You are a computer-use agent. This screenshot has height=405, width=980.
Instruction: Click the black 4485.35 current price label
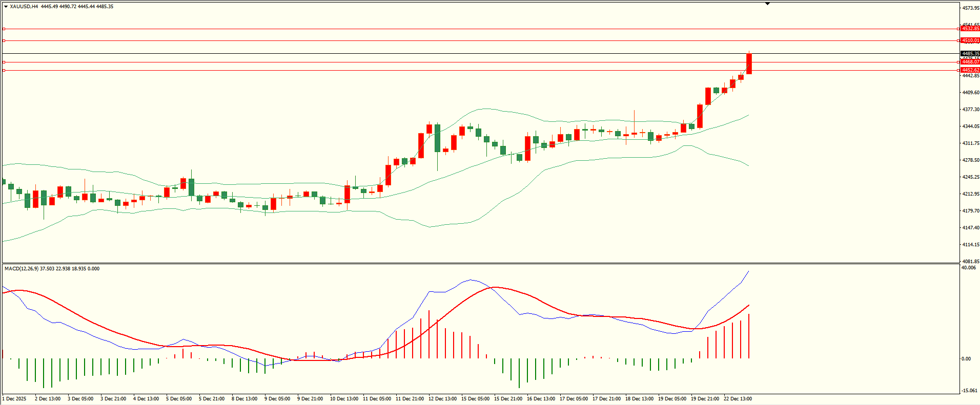pos(970,54)
